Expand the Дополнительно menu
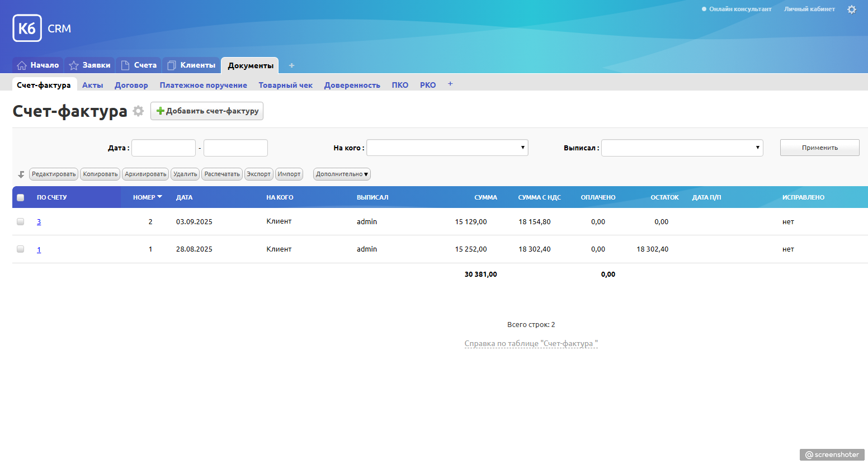The width and height of the screenshot is (868, 464). (x=342, y=174)
